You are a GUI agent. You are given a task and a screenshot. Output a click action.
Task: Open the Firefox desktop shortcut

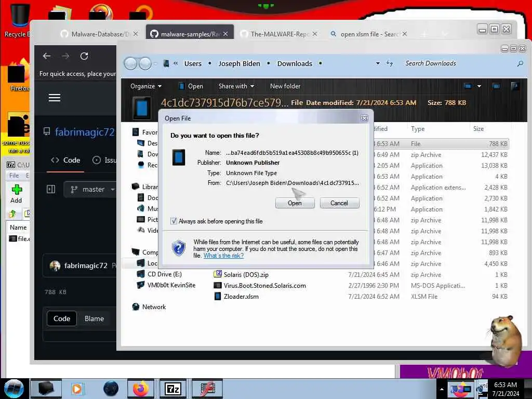coord(19,75)
